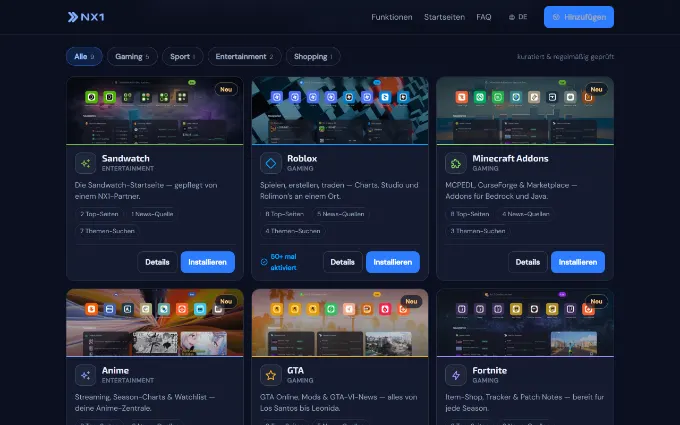
Task: Click the Neu badge on Fortnite card
Action: click(596, 301)
